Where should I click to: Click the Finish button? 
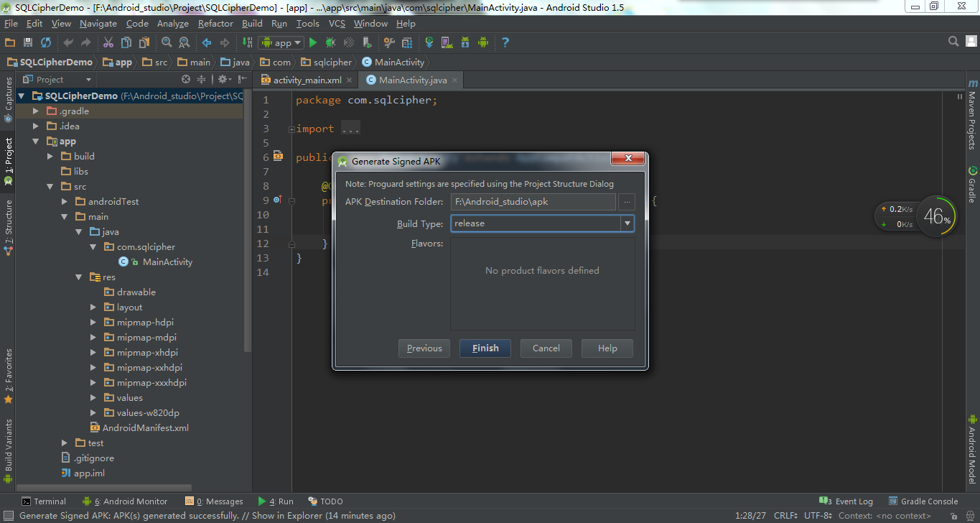click(x=485, y=348)
